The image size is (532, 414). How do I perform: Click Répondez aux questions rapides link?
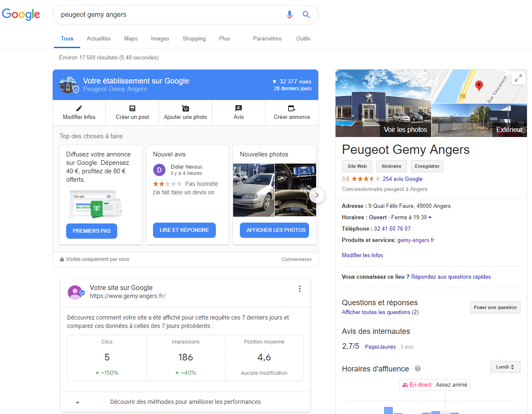click(451, 277)
